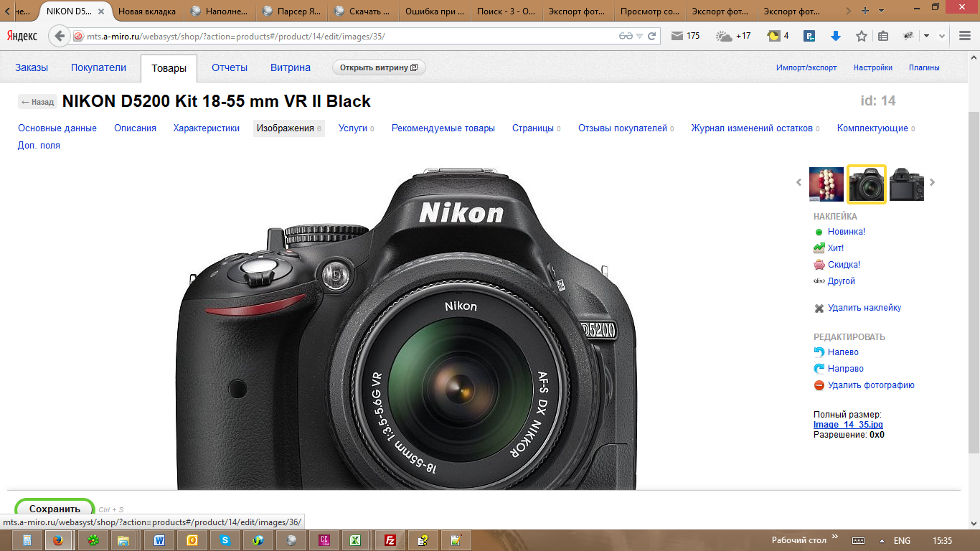Switch to the Витрина section
The width and height of the screenshot is (980, 551).
point(291,67)
